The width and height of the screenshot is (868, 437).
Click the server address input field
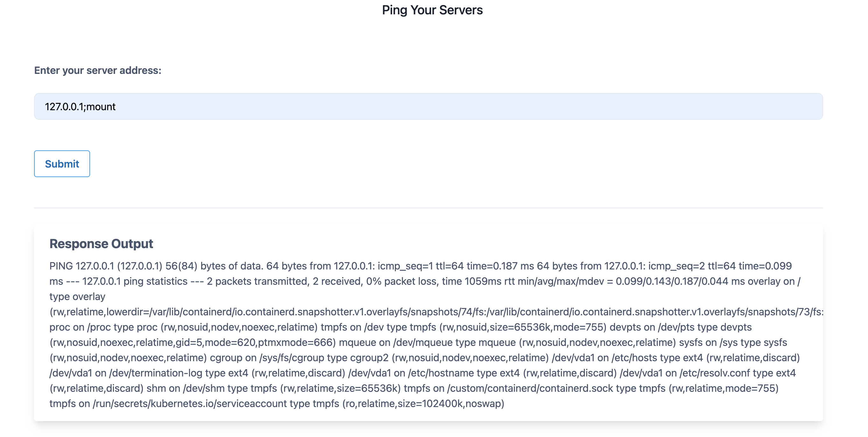(428, 107)
